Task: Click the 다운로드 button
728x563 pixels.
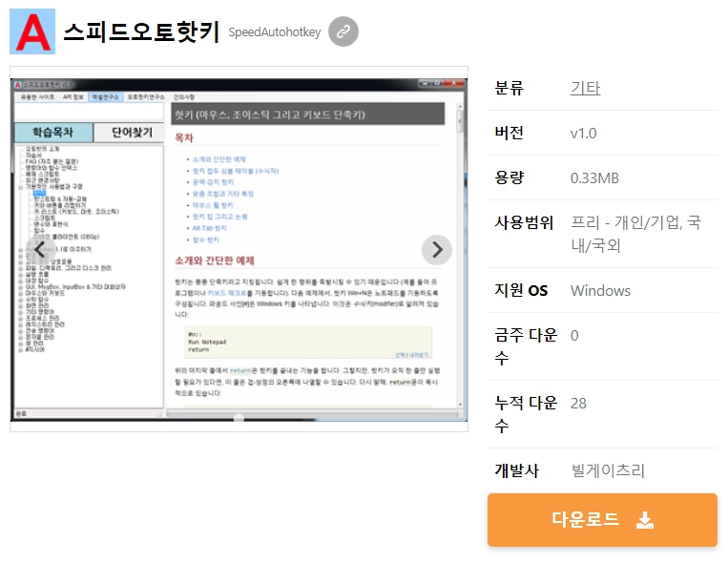Action: [602, 520]
